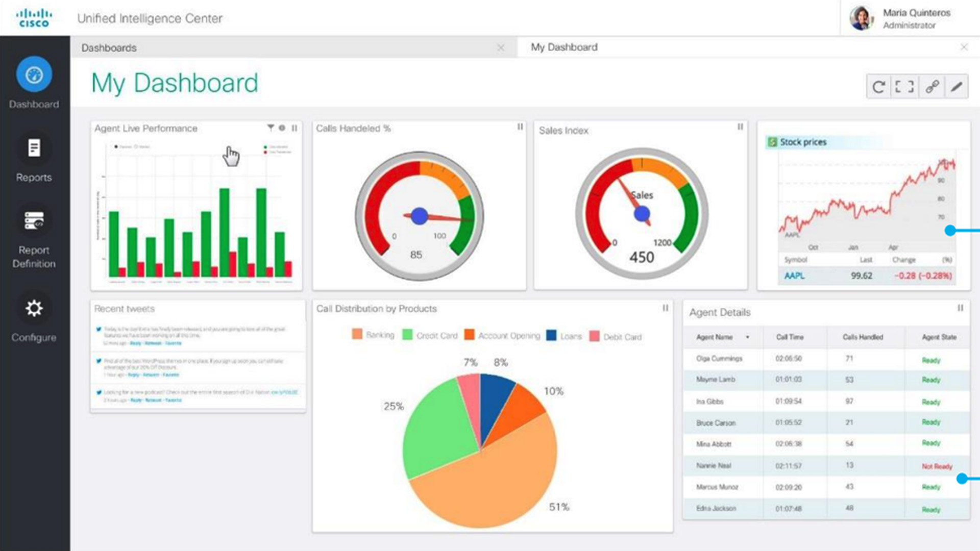This screenshot has width=980, height=551.
Task: Open the Configure gear settings
Action: click(x=34, y=309)
